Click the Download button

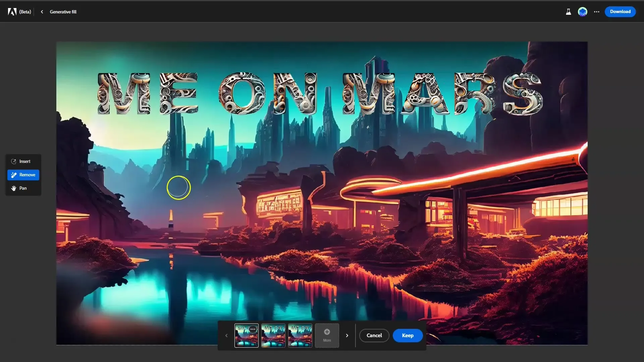(x=620, y=11)
